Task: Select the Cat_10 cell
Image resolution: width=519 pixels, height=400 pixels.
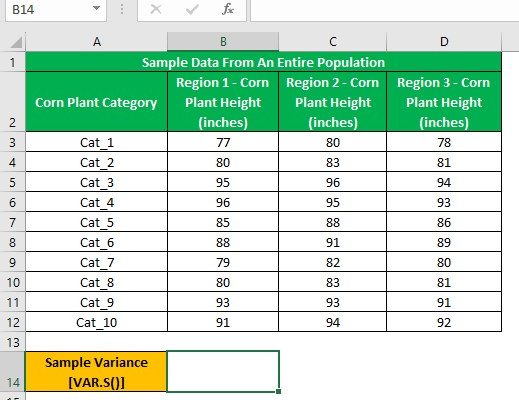Action: (x=96, y=322)
